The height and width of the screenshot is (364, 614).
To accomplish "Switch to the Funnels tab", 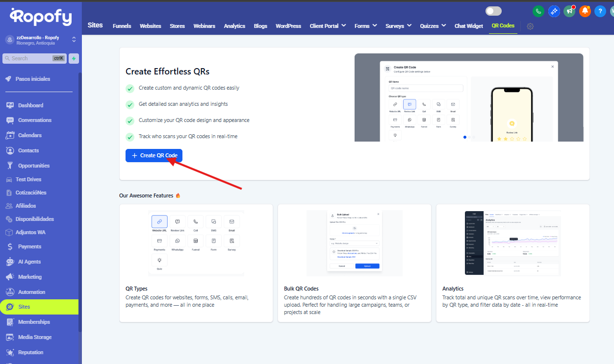I will click(122, 26).
